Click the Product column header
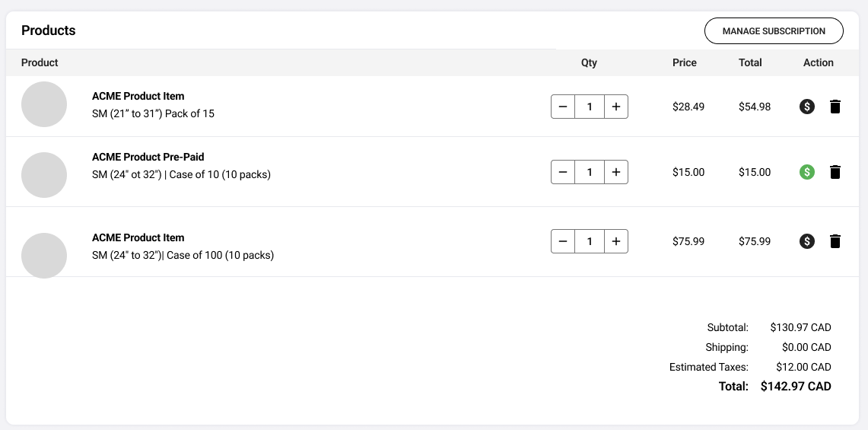The height and width of the screenshot is (430, 868). 40,62
